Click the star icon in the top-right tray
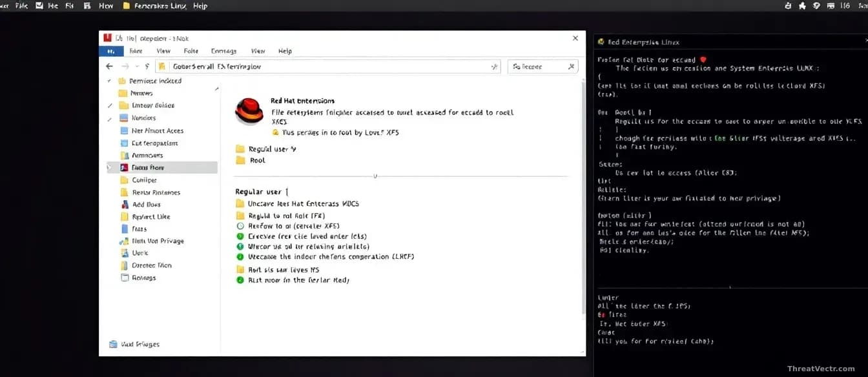This screenshot has width=868, height=377. (802, 6)
